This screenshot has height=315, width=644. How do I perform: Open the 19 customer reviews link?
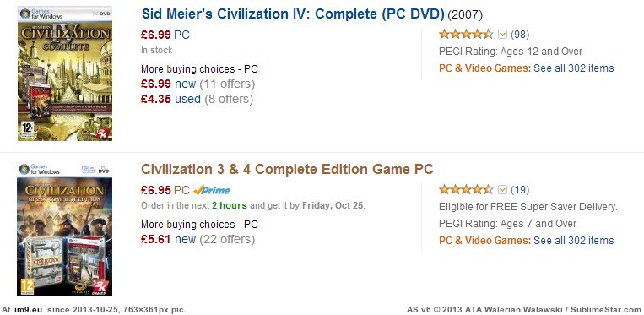(x=520, y=190)
